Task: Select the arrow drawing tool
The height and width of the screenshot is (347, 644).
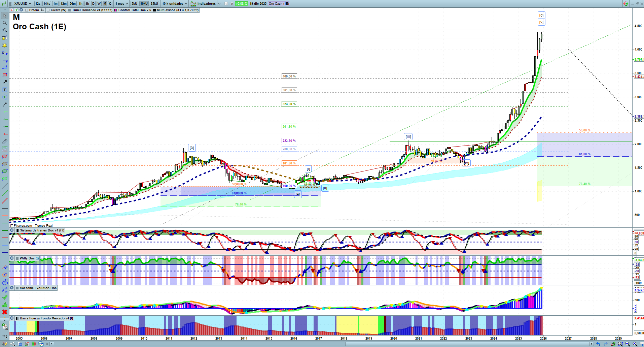Action: 4,82
